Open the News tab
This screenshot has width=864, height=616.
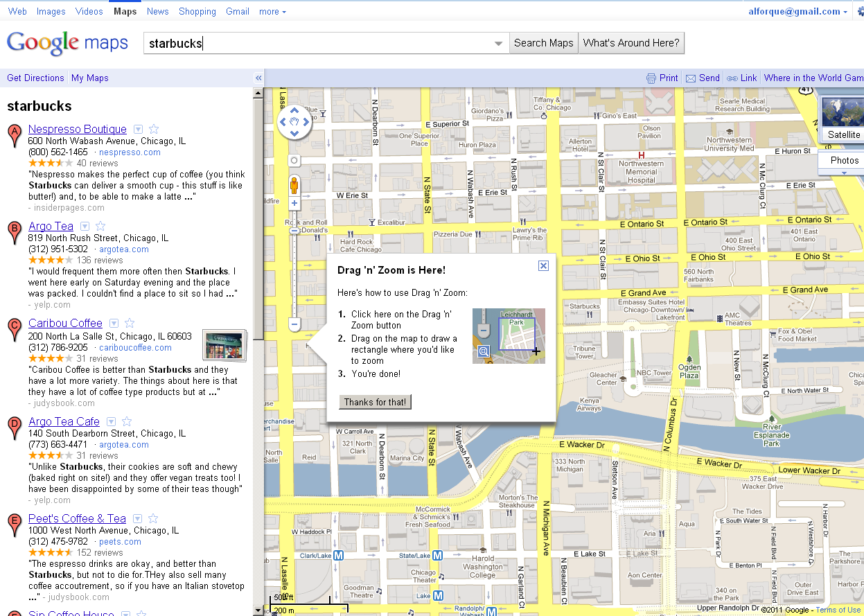pos(158,11)
